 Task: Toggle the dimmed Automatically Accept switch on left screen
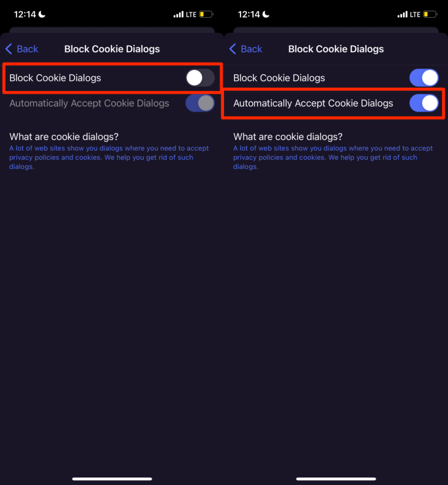199,103
